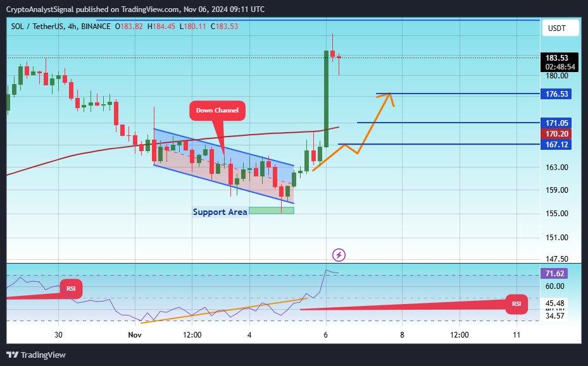Click the Support Area text label
This screenshot has width=588, height=366.
click(220, 212)
